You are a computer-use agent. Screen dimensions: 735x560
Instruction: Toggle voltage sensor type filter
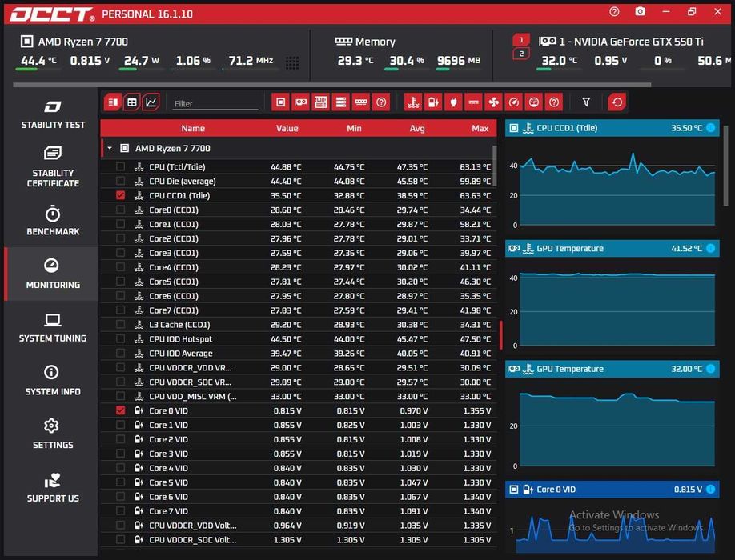[x=433, y=102]
